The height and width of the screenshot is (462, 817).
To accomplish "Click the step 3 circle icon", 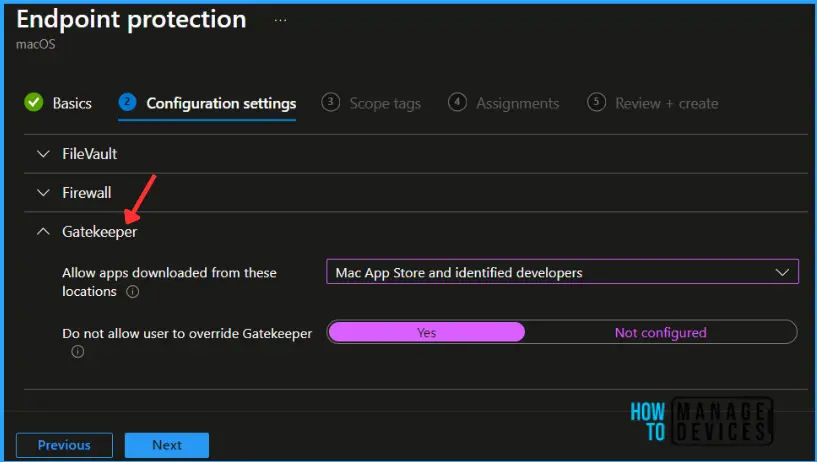I will tap(330, 102).
